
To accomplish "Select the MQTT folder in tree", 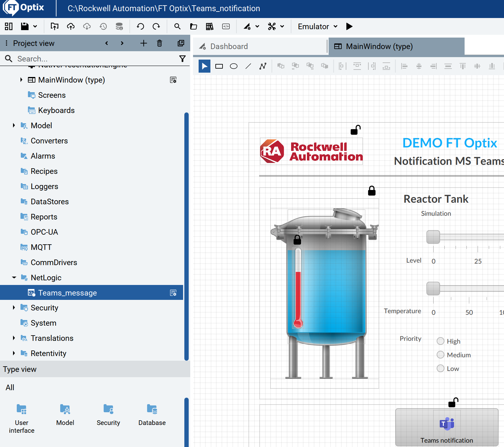I will [41, 247].
